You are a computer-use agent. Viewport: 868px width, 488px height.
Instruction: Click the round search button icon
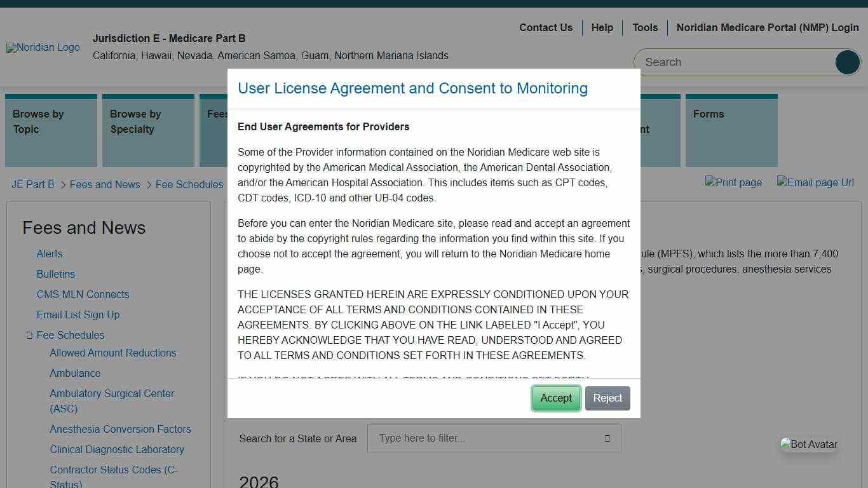coord(847,62)
